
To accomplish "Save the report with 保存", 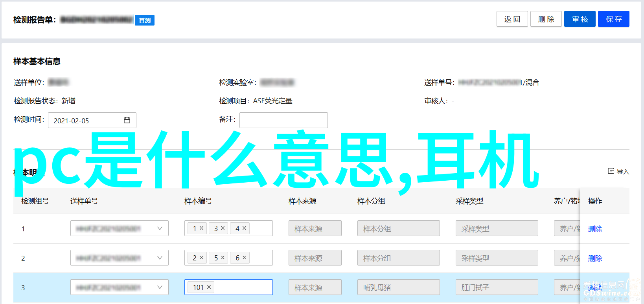I will click(x=613, y=19).
